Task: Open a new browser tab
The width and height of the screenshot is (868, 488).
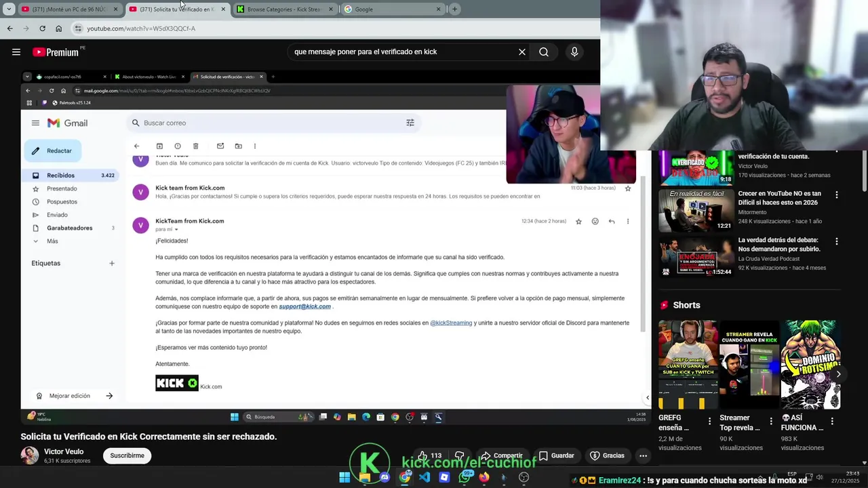Action: pos(454,9)
